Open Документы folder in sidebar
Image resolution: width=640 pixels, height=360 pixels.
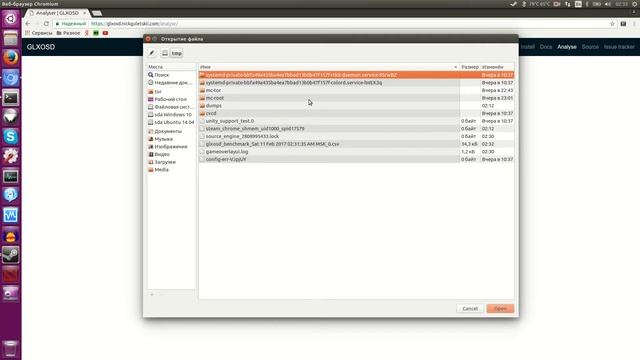[171, 131]
